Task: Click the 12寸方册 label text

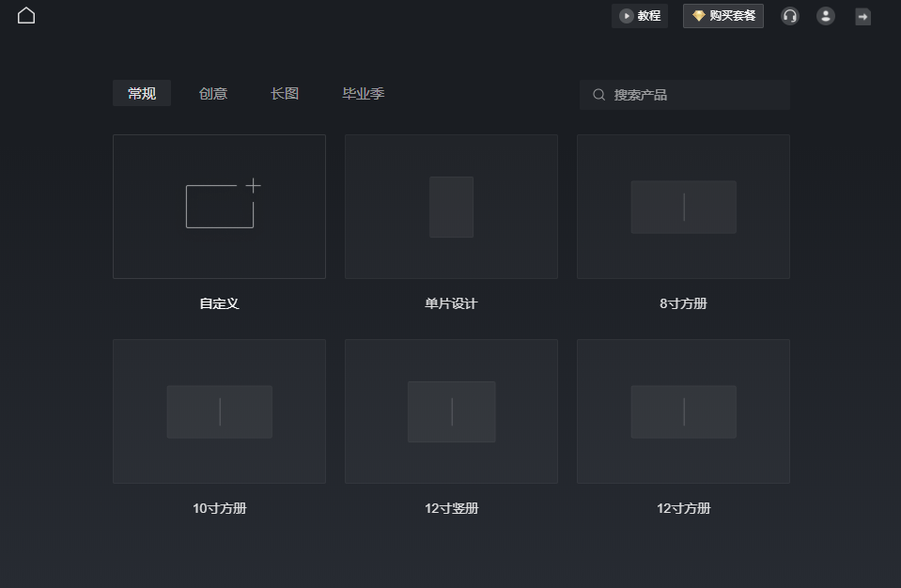Action: pos(683,508)
